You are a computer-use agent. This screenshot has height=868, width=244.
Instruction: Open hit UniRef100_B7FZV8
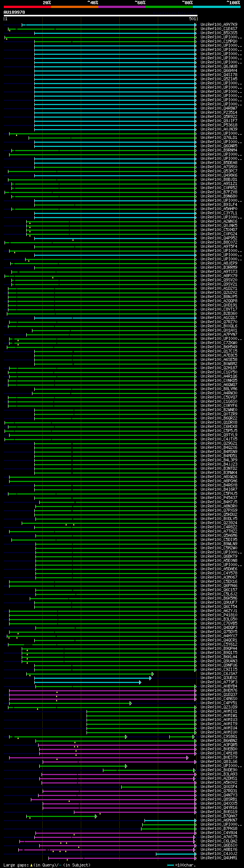[x=219, y=192]
